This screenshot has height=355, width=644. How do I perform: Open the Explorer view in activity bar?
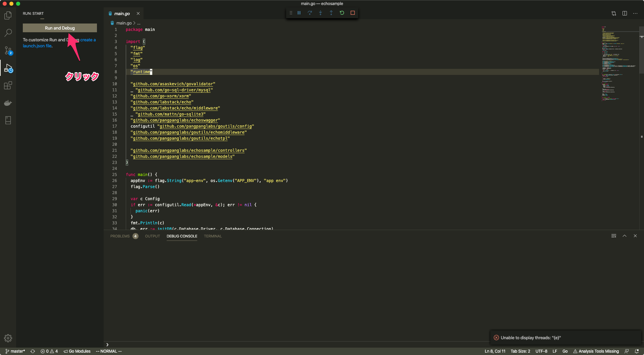8,15
